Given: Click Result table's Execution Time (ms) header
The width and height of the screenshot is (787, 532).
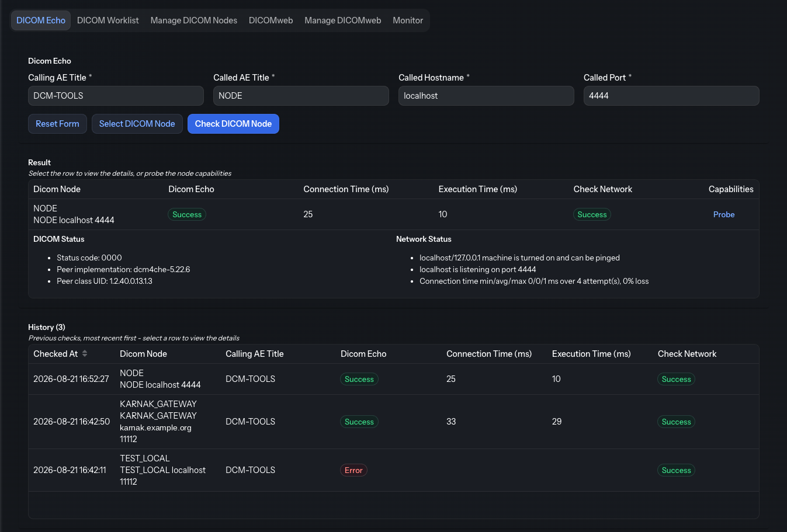Looking at the screenshot, I should [478, 189].
